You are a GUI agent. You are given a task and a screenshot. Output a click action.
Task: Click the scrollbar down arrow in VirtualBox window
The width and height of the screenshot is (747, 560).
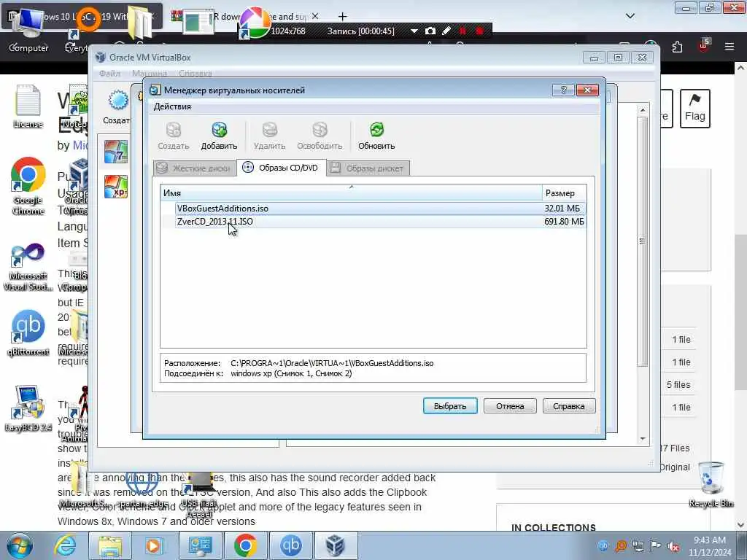click(x=643, y=438)
